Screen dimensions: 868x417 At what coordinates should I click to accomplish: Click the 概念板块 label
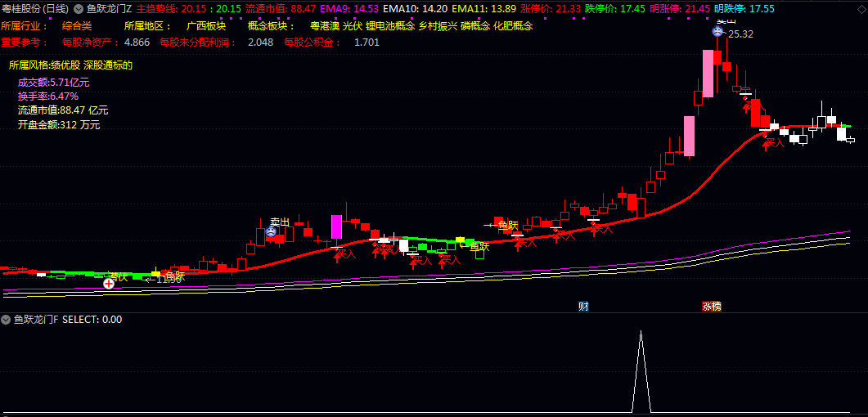(272, 26)
